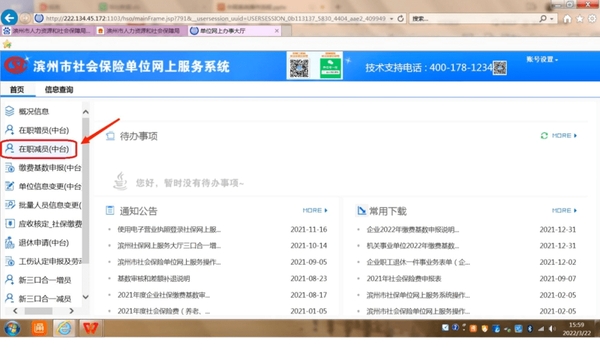600x360 pixels.
Task: Click the page refresh icon
Action: [401, 18]
